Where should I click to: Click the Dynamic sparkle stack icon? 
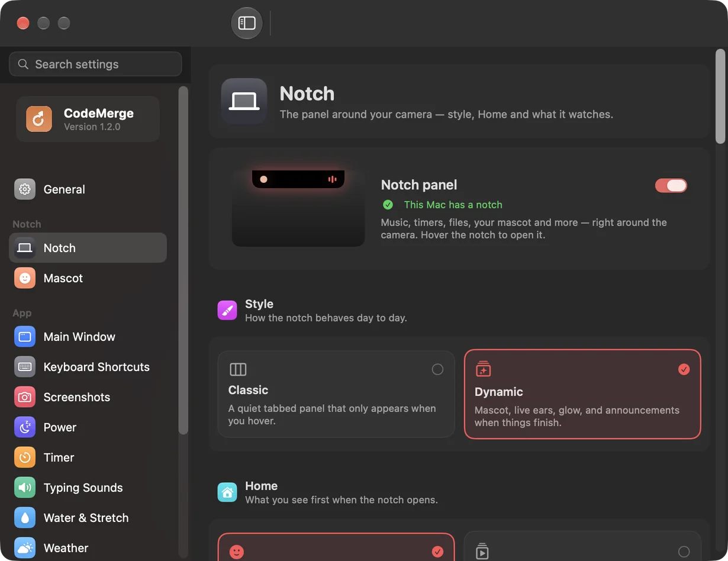click(484, 369)
